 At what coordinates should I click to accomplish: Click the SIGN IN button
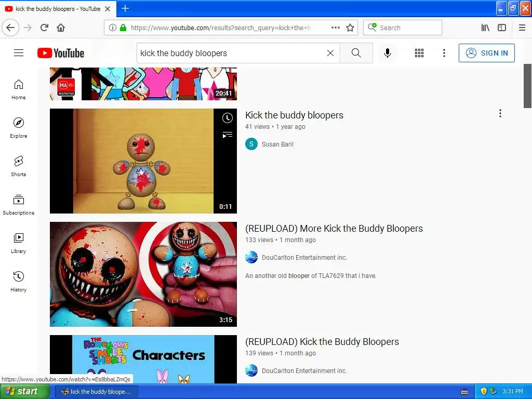point(486,53)
